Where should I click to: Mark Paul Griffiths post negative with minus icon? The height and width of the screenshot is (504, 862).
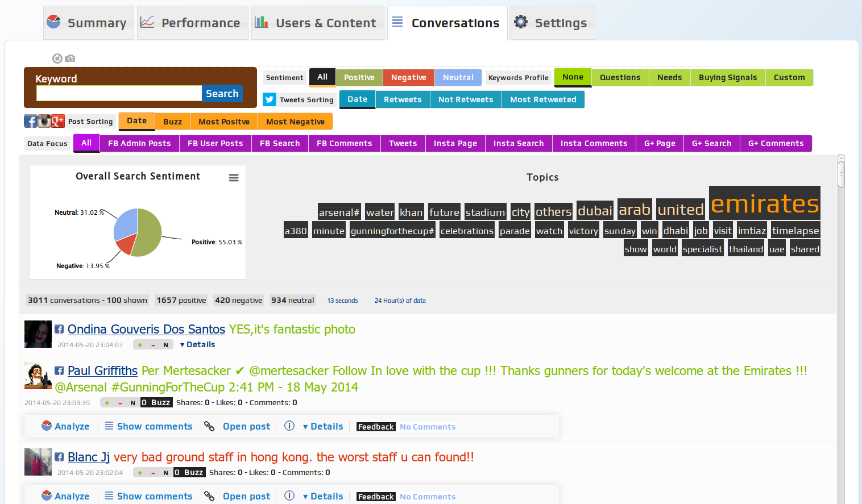(120, 403)
